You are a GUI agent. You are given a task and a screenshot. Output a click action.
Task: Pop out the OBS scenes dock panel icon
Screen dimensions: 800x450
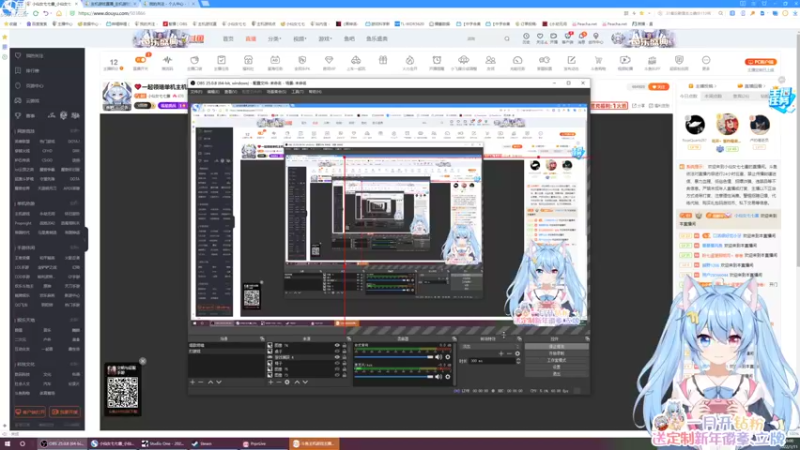click(x=262, y=339)
